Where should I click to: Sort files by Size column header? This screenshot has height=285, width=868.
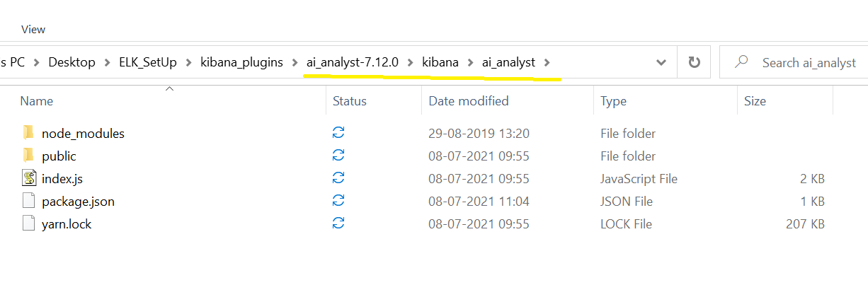[x=755, y=101]
